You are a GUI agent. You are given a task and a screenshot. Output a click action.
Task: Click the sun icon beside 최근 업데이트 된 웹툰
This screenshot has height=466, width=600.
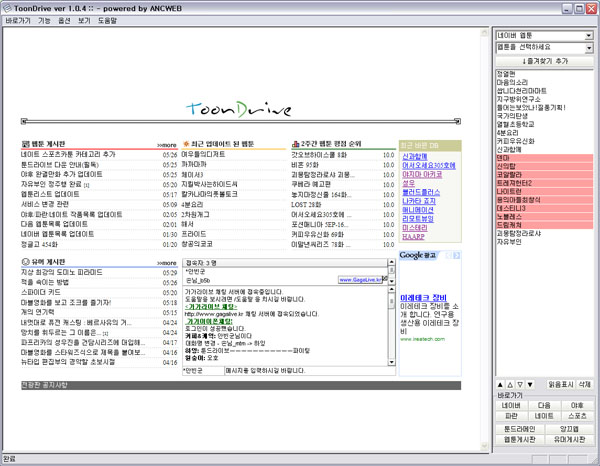pyautogui.click(x=186, y=144)
